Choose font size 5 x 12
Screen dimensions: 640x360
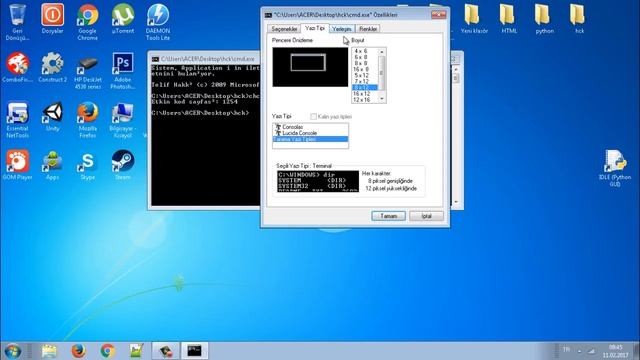(361, 76)
